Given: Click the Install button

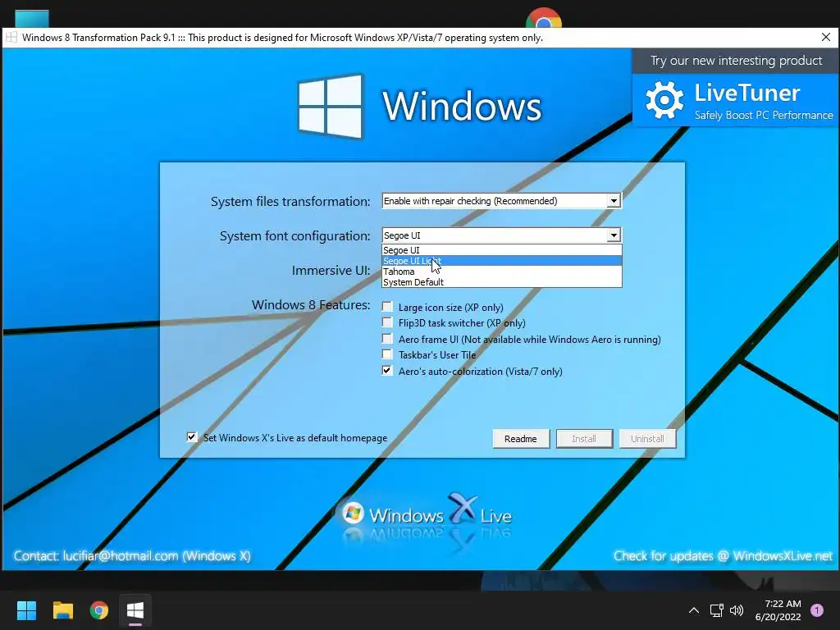Looking at the screenshot, I should click(584, 439).
